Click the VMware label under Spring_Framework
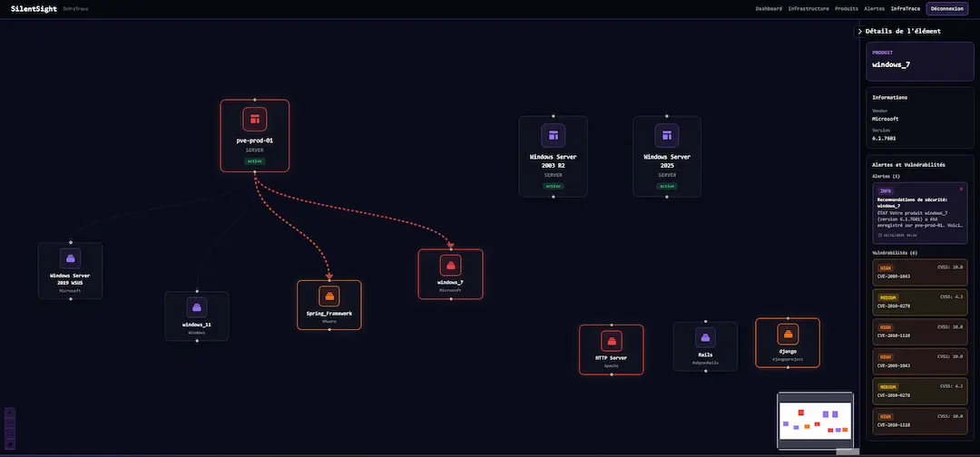 (329, 322)
